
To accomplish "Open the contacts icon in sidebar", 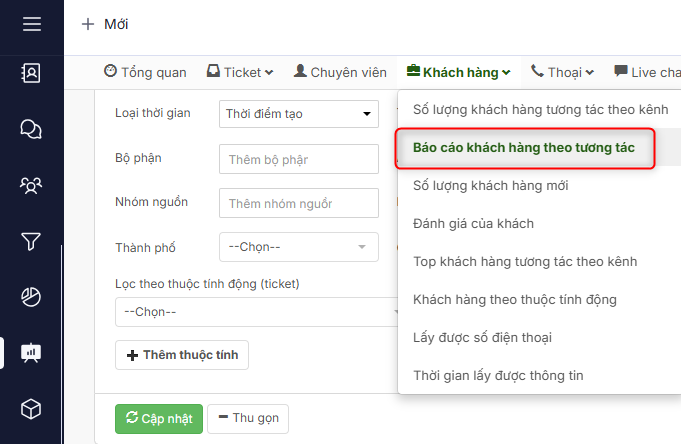I will (31, 73).
